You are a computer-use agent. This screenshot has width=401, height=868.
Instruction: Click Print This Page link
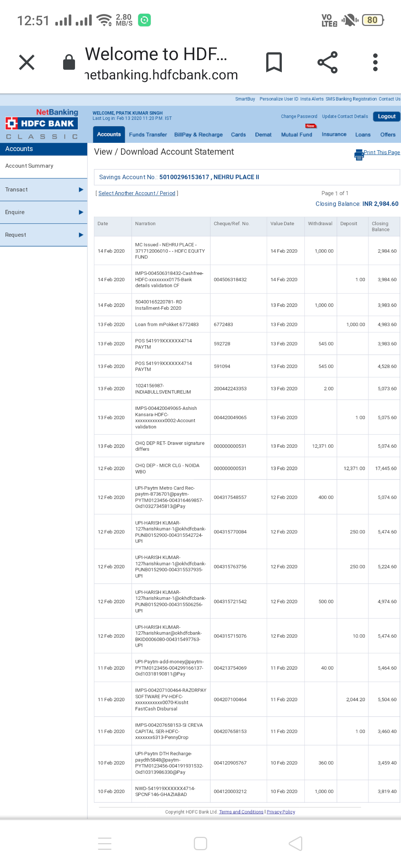[382, 152]
